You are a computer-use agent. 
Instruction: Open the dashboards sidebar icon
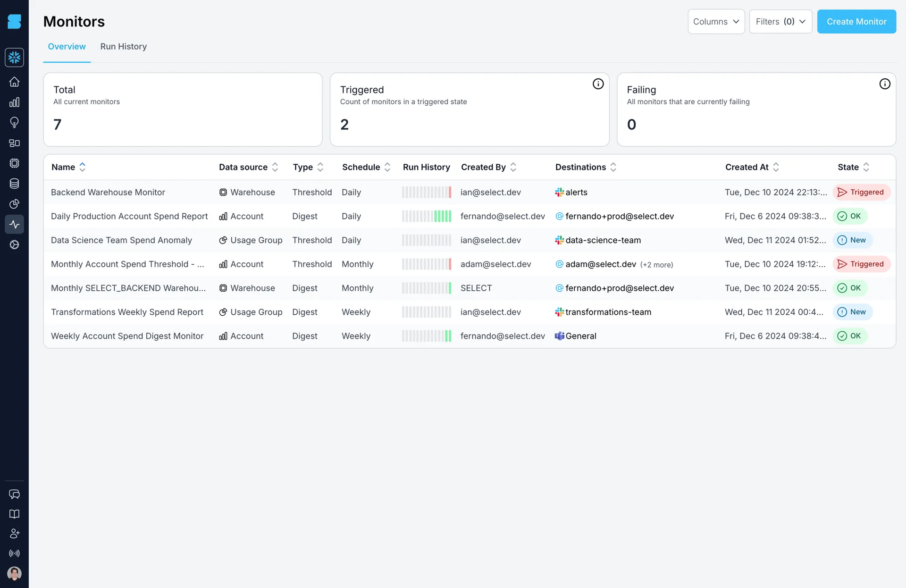(x=14, y=143)
